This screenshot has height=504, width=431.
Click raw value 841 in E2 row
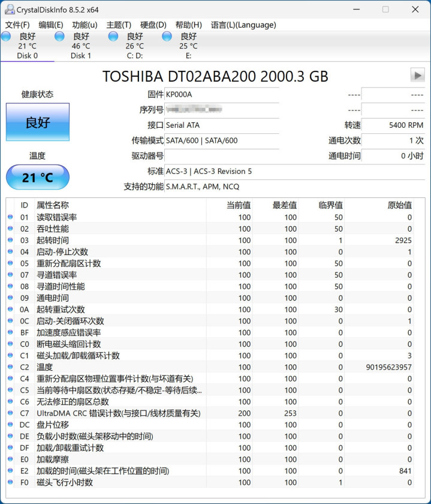pyautogui.click(x=405, y=471)
